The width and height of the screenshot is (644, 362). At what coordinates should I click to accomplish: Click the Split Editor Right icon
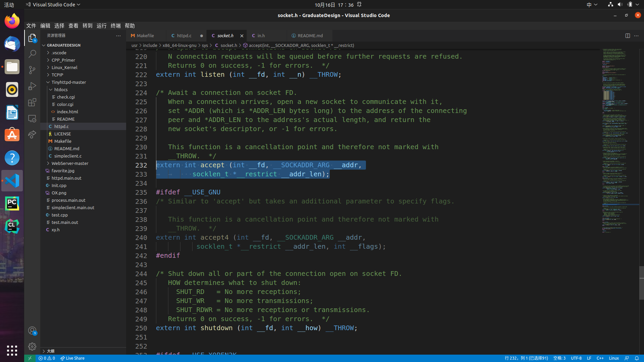click(x=628, y=36)
